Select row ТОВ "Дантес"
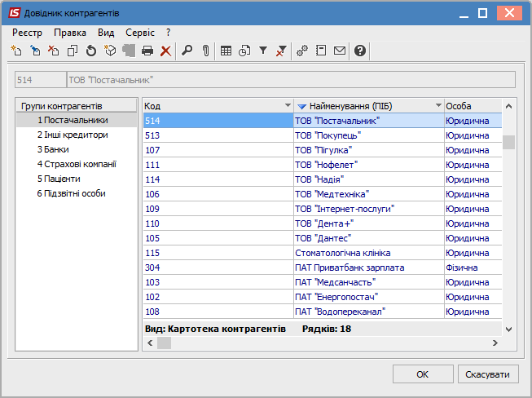Image resolution: width=532 pixels, height=398 pixels. pos(323,238)
